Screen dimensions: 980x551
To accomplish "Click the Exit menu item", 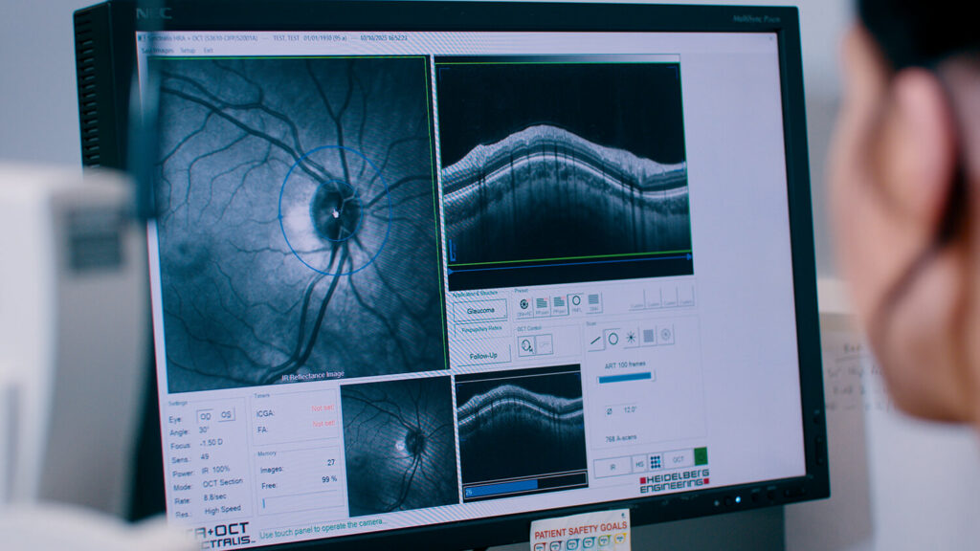I will click(209, 50).
